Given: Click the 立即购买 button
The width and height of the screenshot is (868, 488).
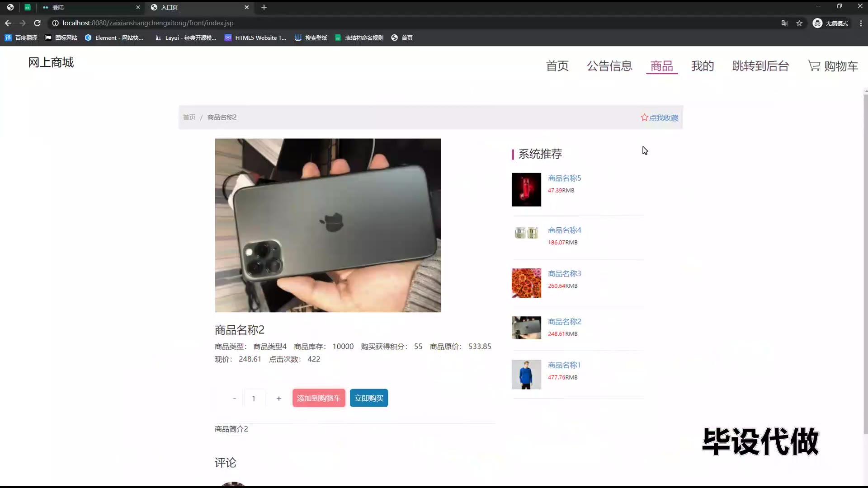Looking at the screenshot, I should 369,398.
